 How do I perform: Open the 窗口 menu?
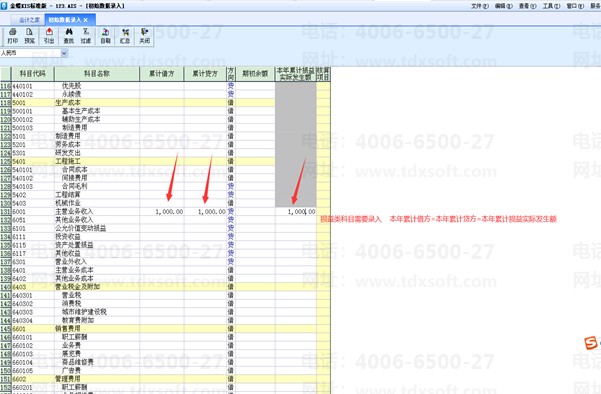pyautogui.click(x=575, y=6)
